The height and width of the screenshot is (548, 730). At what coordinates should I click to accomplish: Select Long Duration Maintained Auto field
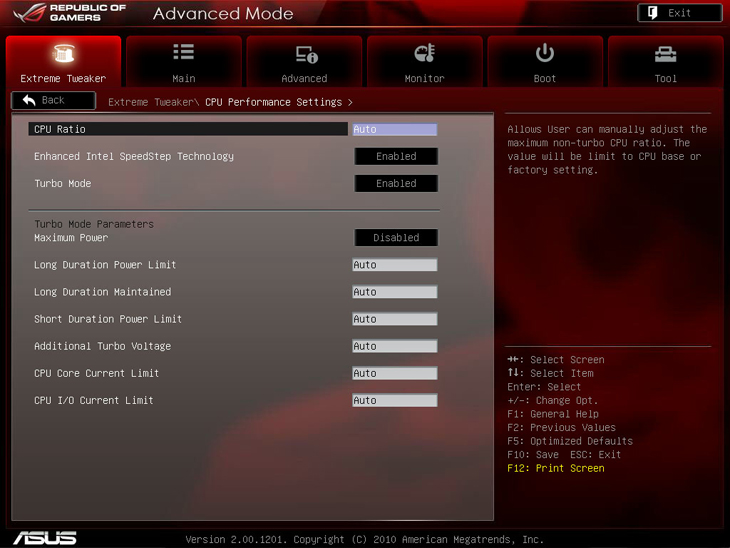pos(394,292)
